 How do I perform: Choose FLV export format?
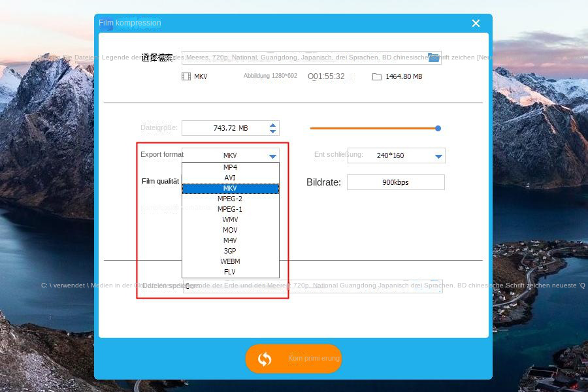coord(230,272)
